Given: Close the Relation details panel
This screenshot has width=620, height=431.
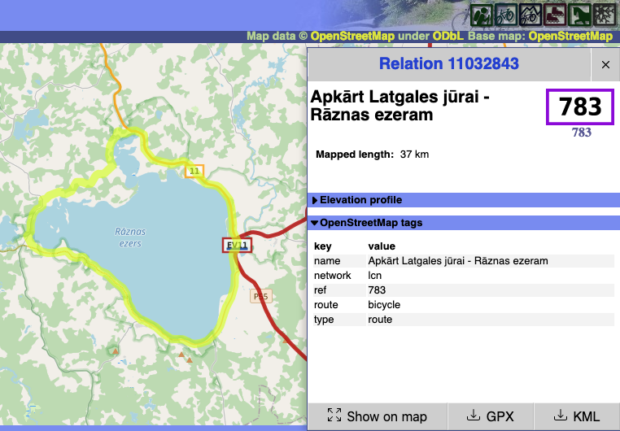Looking at the screenshot, I should 605,65.
